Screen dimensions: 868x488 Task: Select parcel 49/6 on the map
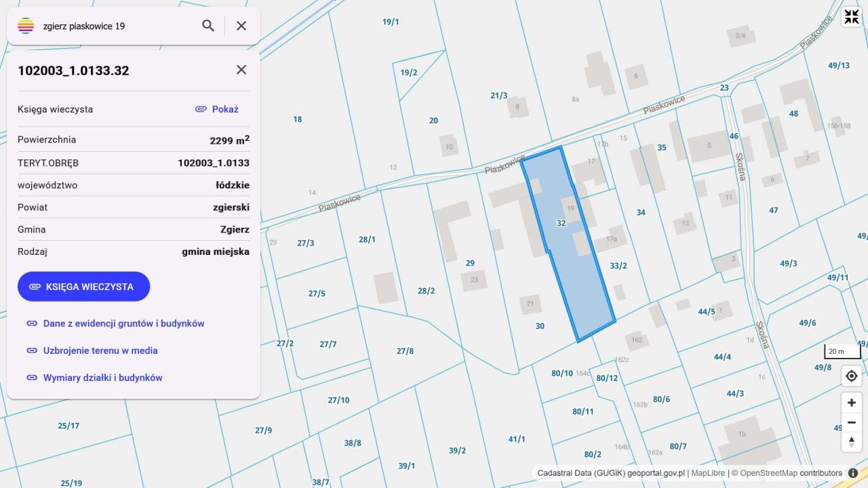click(x=808, y=323)
